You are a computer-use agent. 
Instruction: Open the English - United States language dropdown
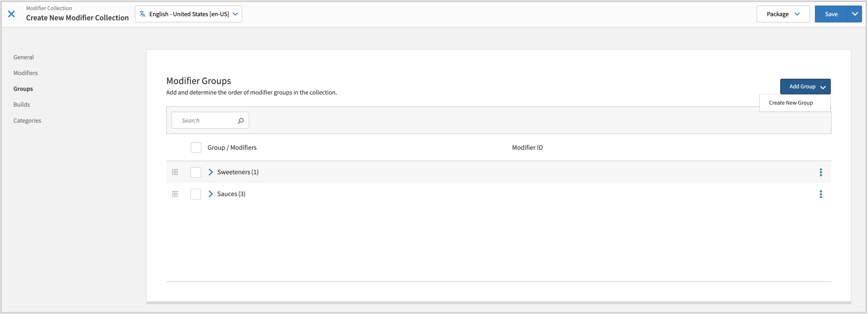point(188,14)
